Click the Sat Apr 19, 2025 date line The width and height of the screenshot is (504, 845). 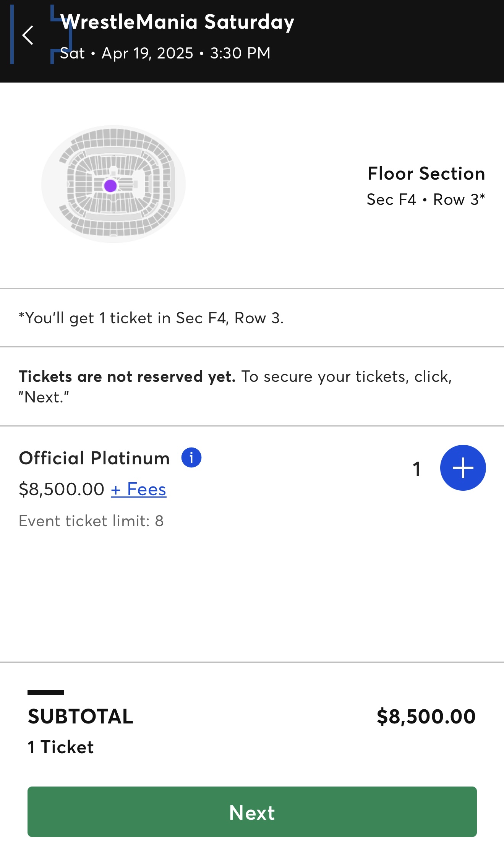click(165, 53)
